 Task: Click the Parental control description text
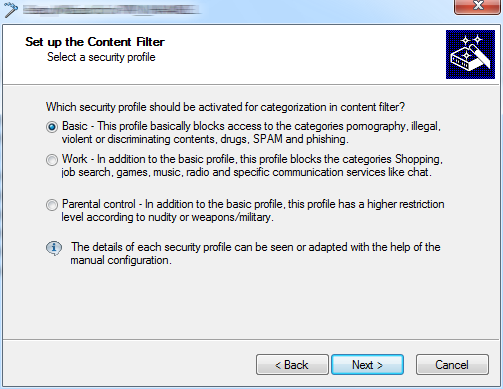[253, 210]
